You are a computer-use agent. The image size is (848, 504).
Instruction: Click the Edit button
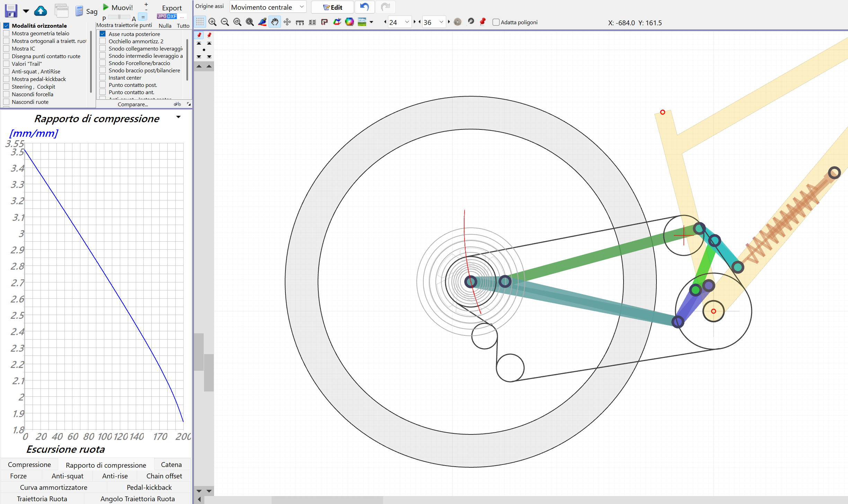[333, 7]
